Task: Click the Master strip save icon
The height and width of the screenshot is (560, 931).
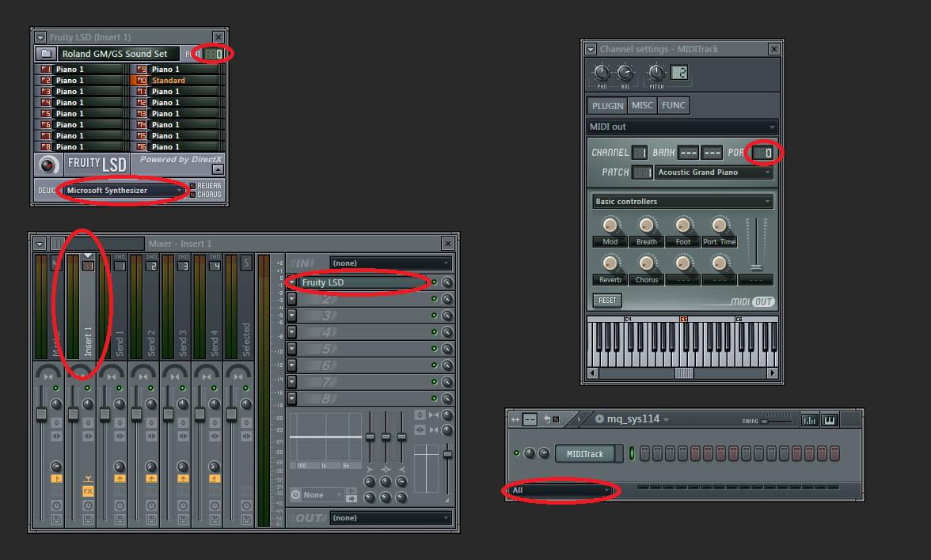Action: click(56, 520)
